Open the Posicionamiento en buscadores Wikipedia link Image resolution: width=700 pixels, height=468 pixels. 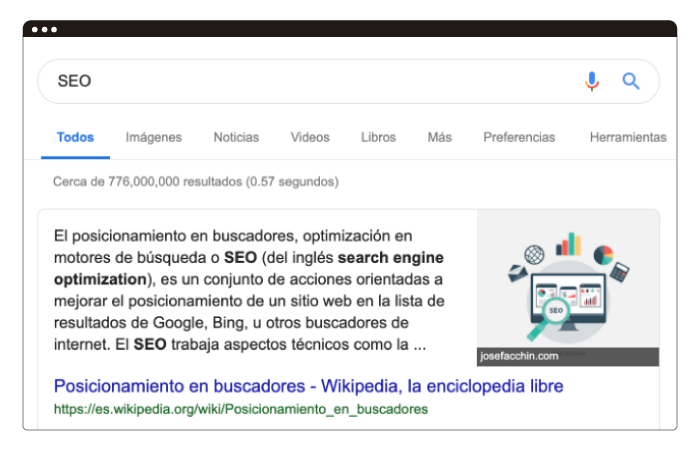point(308,386)
